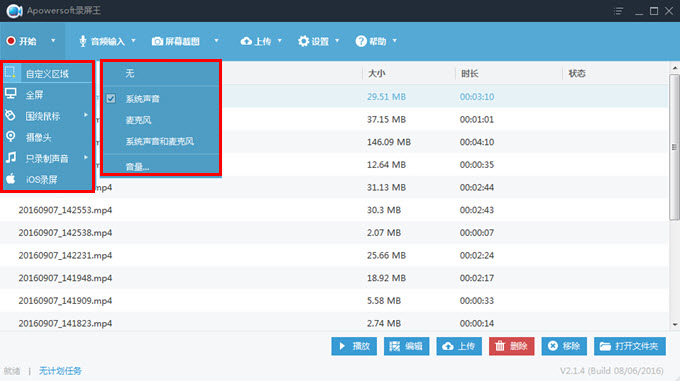Click the scrollbar down arrow

675,325
